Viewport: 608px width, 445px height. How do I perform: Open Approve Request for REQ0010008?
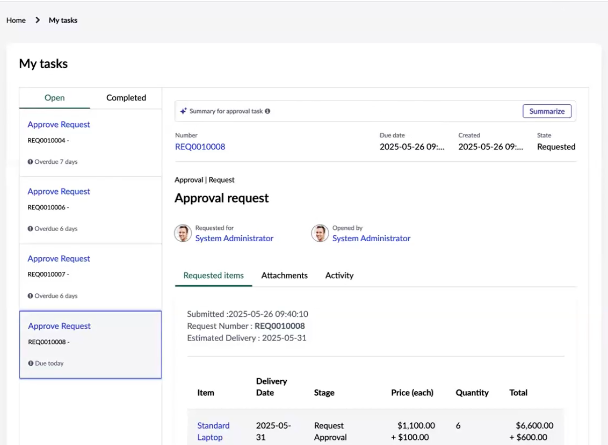pos(59,326)
